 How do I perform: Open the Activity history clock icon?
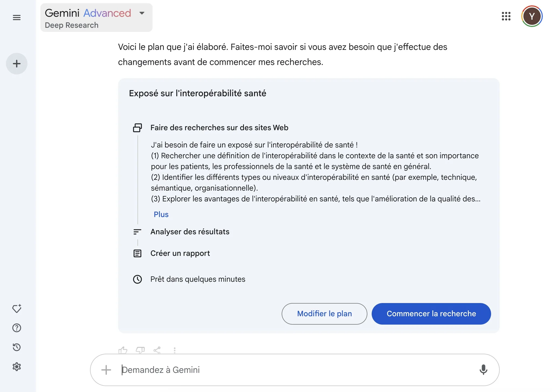click(x=17, y=347)
